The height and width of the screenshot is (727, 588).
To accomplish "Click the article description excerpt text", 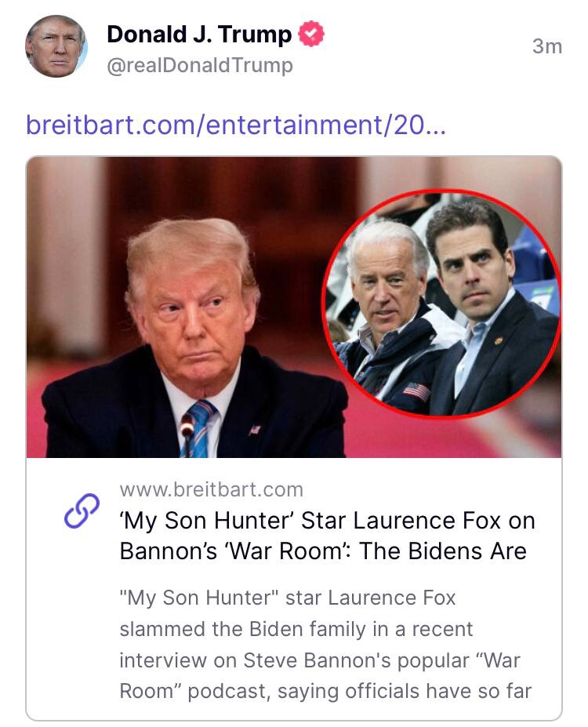I will [x=325, y=645].
